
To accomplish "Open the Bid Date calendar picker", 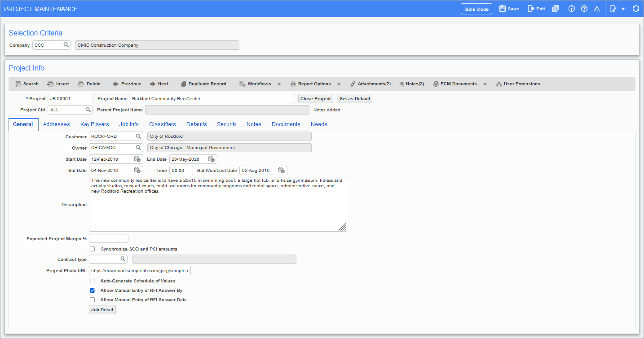I will tap(137, 170).
